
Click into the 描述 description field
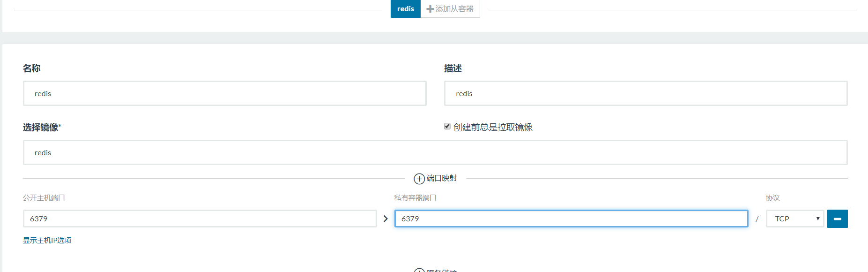coord(645,93)
